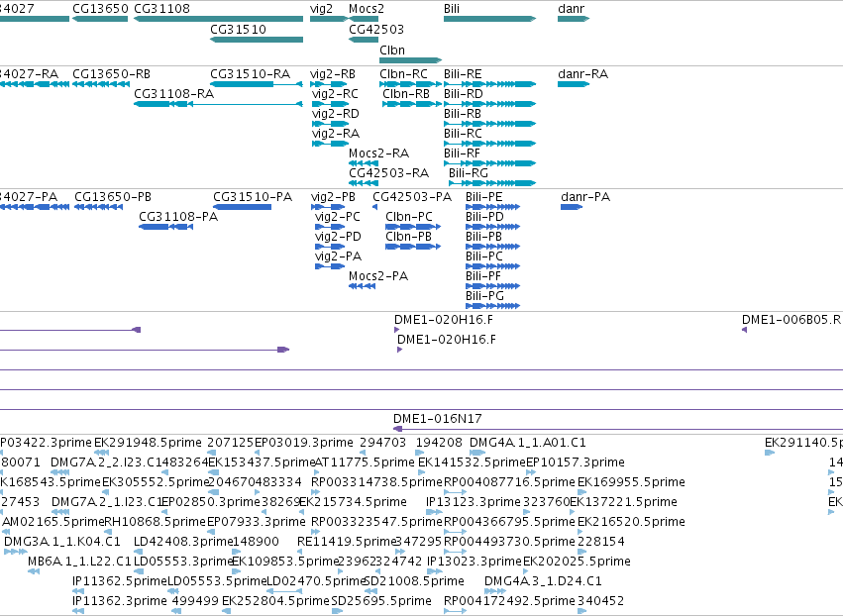
Task: Select the Bili-RB transcript label
Action: [463, 114]
